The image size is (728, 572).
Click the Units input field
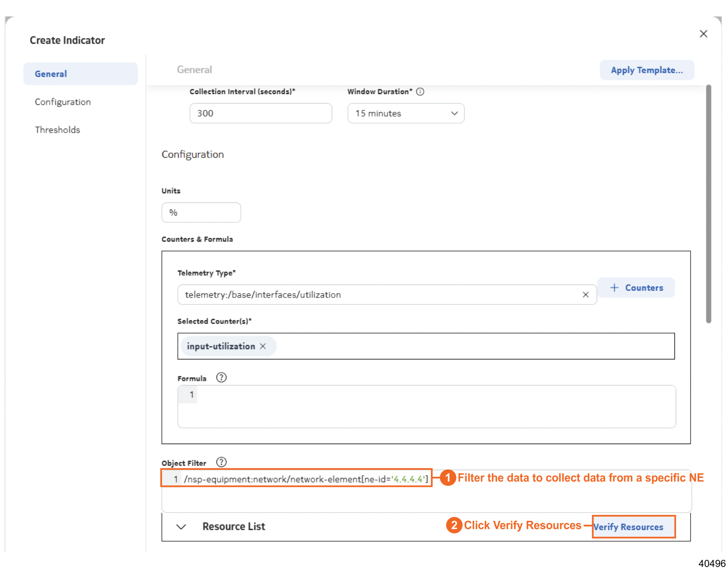coord(201,213)
